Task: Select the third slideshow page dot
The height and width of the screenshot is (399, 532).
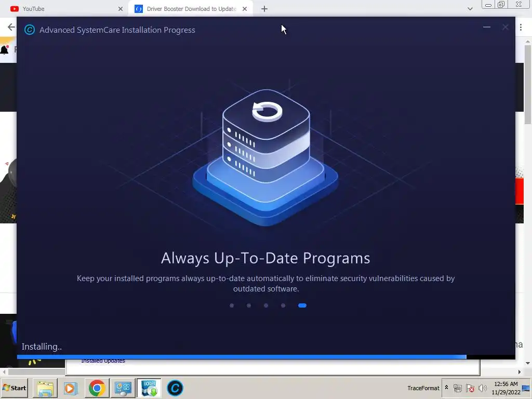Action: click(266, 305)
